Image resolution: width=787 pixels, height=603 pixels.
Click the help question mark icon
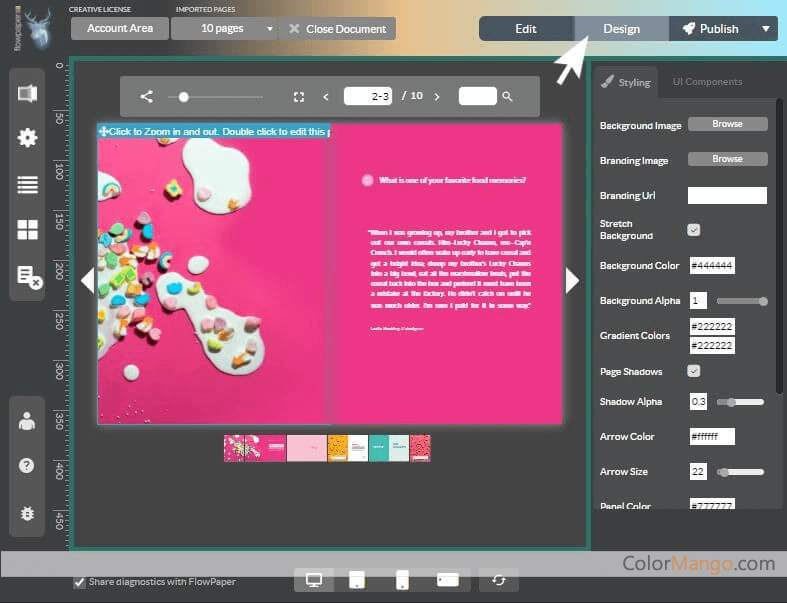pyautogui.click(x=27, y=466)
